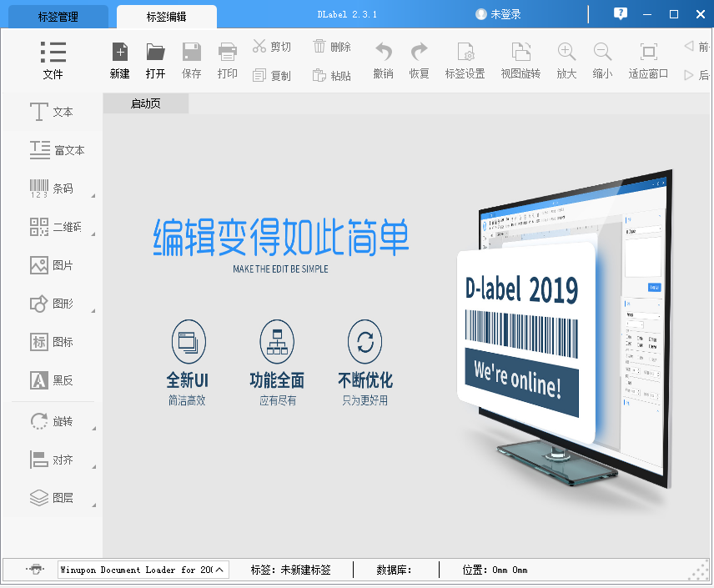This screenshot has width=714, height=588.
Task: Click the 数据库: status entry
Action: [394, 570]
